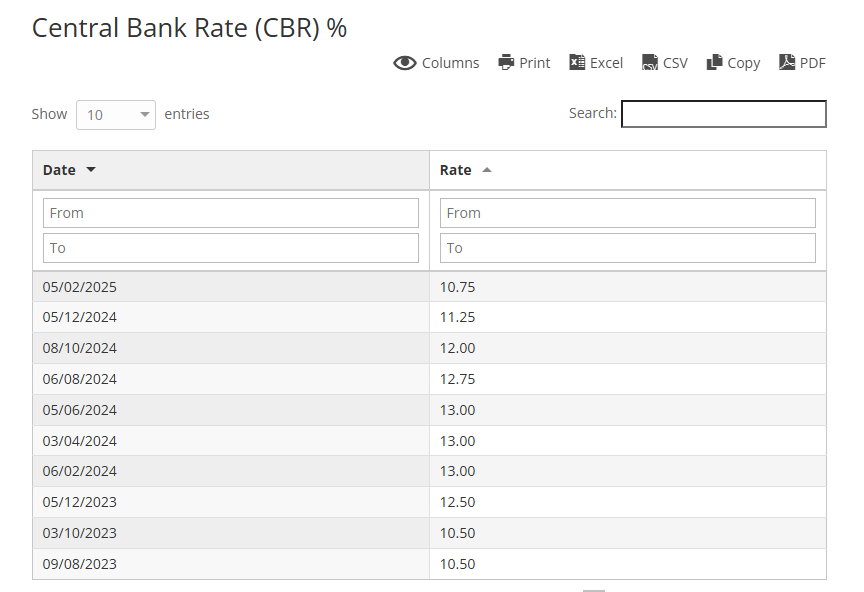Select rate cell 12.50
The image size is (864, 592).
[x=628, y=502]
